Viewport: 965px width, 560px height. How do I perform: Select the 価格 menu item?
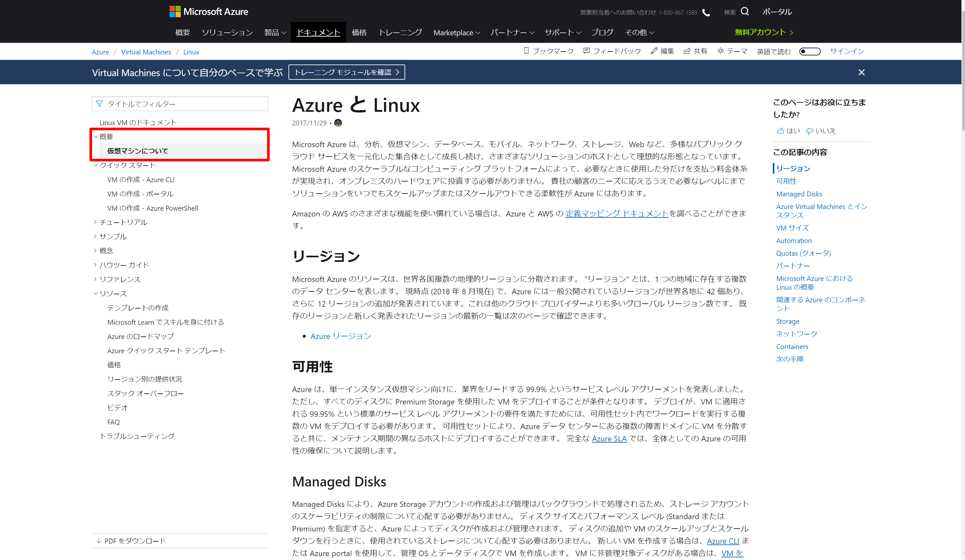point(359,32)
